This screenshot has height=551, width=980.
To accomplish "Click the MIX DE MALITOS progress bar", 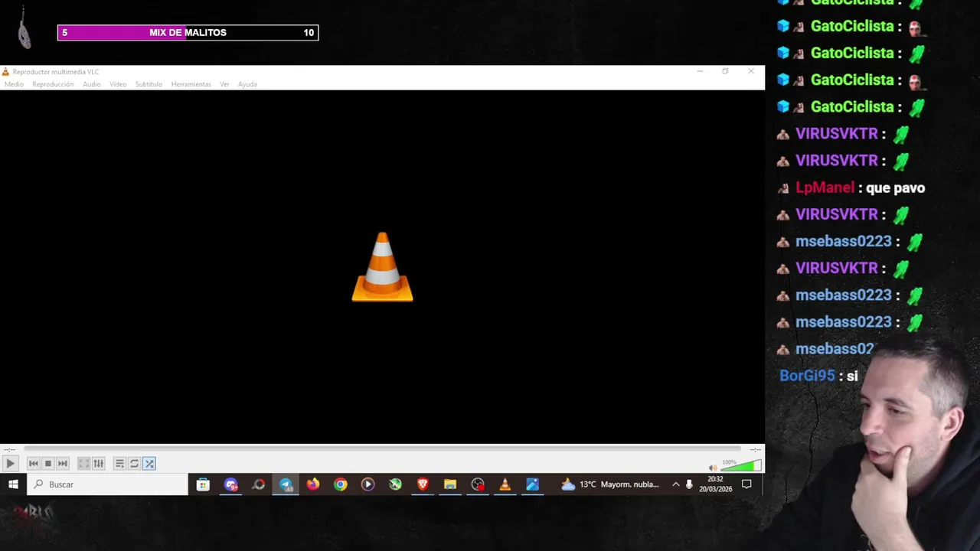I will pyautogui.click(x=188, y=32).
